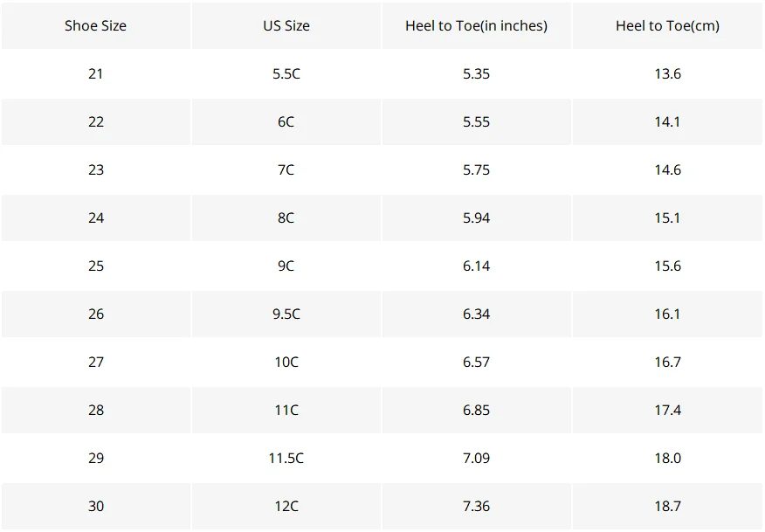Select the 14.6 cm cell
Image resolution: width=765 pixels, height=532 pixels.
pos(667,169)
